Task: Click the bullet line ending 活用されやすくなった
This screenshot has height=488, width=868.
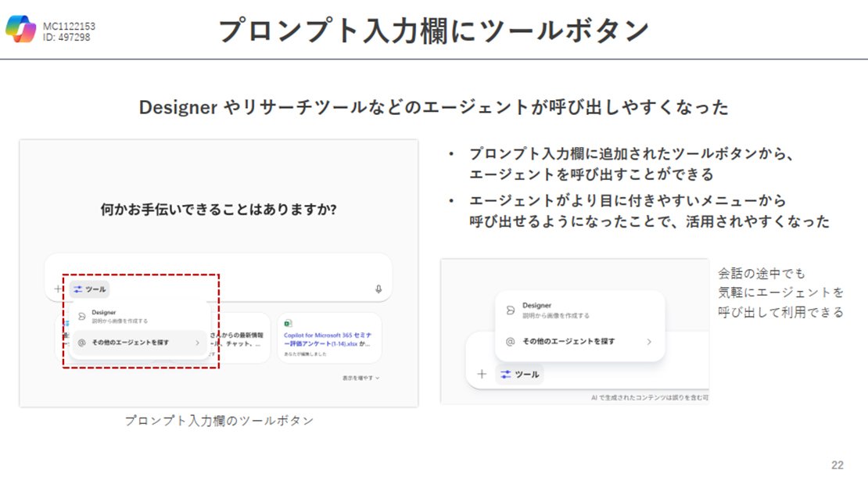Action: 649,221
